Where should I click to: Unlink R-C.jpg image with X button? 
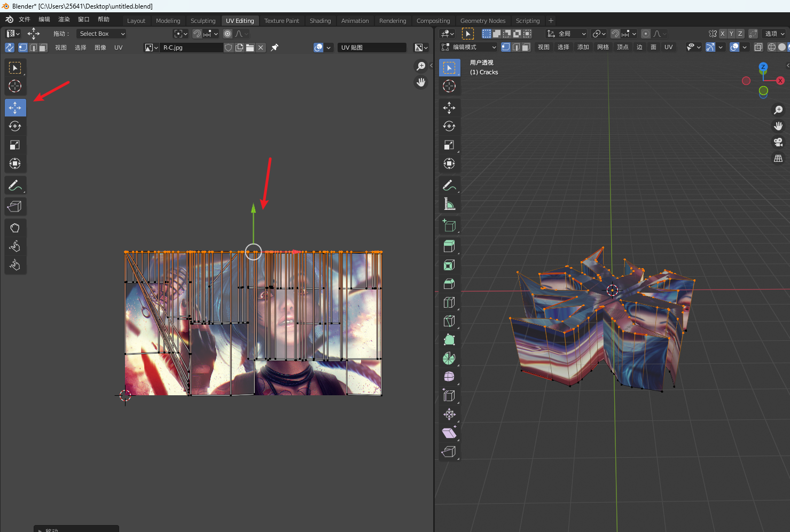261,48
